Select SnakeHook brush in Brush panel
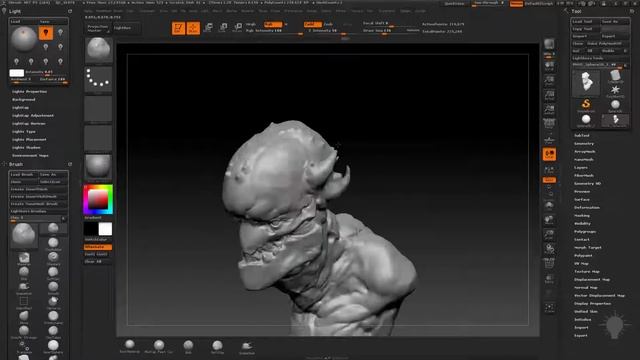Image resolution: width=640 pixels, height=360 pixels. point(24,288)
